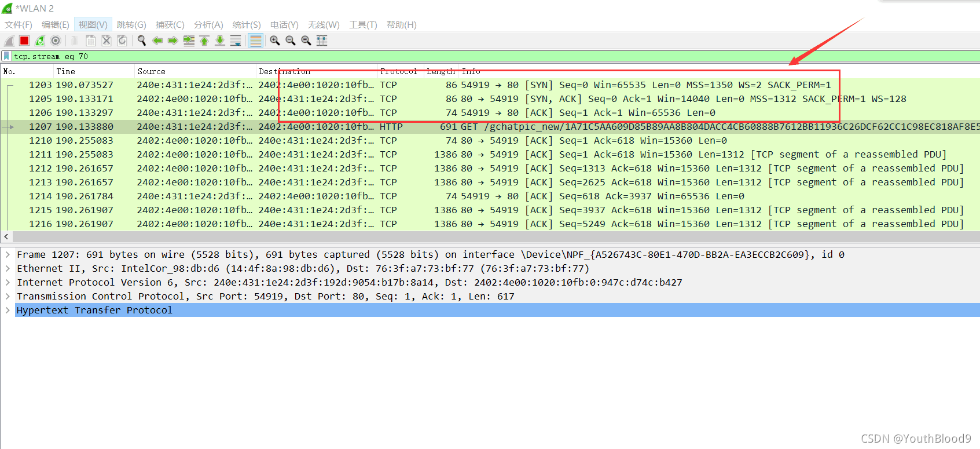
Task: Go back to previous packet arrow
Action: pyautogui.click(x=157, y=41)
